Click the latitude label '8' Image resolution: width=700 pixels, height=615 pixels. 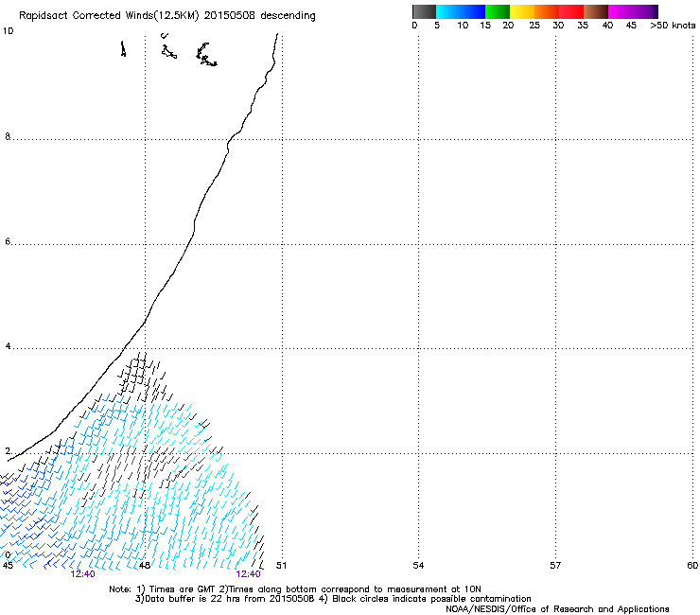(x=8, y=136)
